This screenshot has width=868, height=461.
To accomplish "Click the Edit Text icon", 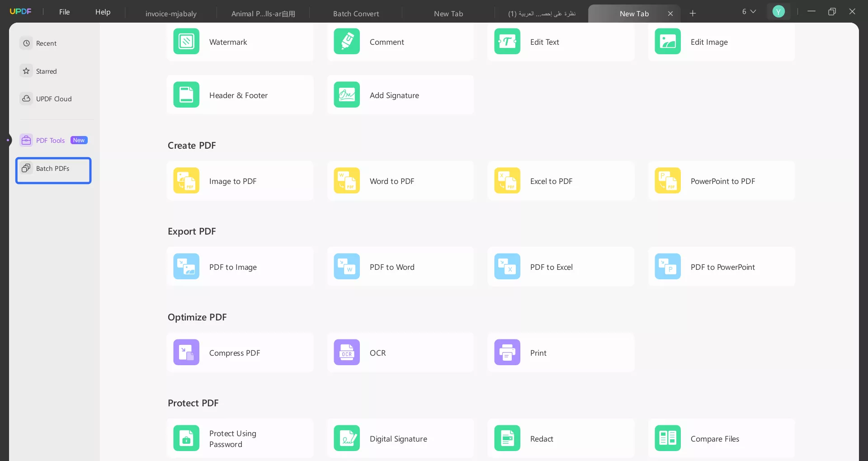I will click(x=507, y=42).
